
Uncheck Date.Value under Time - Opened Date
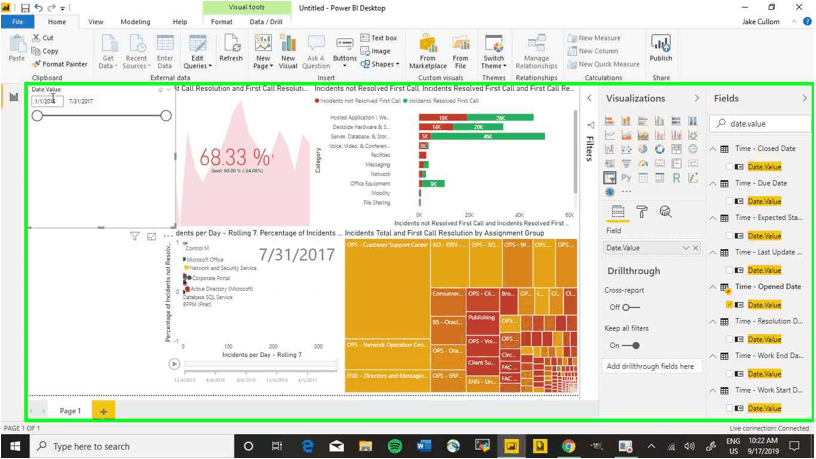coord(729,305)
